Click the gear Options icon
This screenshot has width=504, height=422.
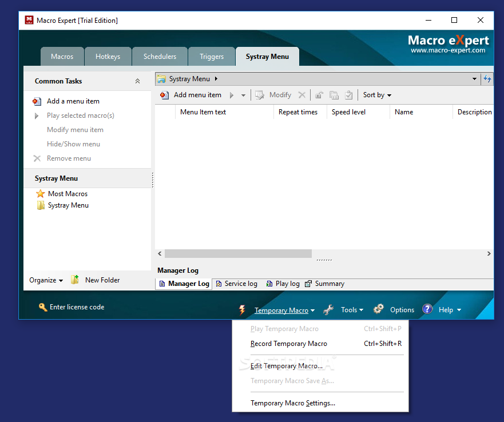pos(379,309)
